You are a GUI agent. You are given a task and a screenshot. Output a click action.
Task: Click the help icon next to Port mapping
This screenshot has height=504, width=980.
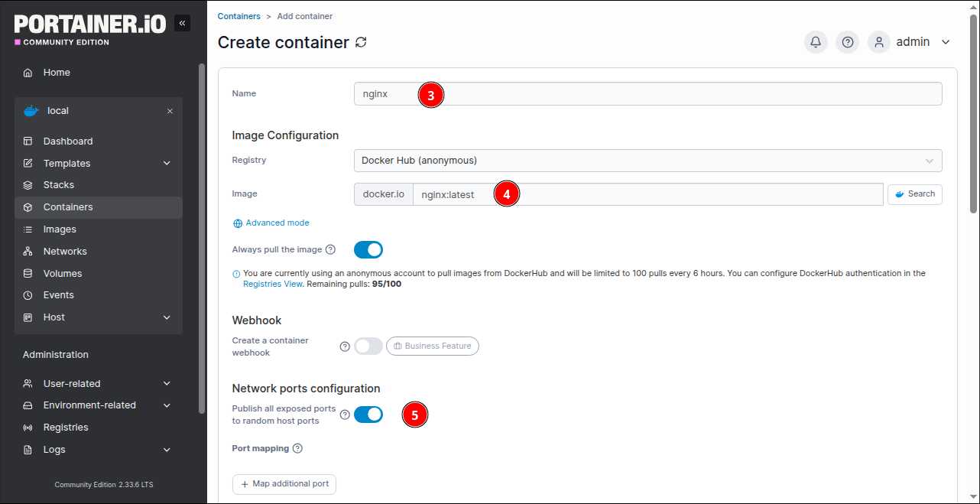[297, 448]
